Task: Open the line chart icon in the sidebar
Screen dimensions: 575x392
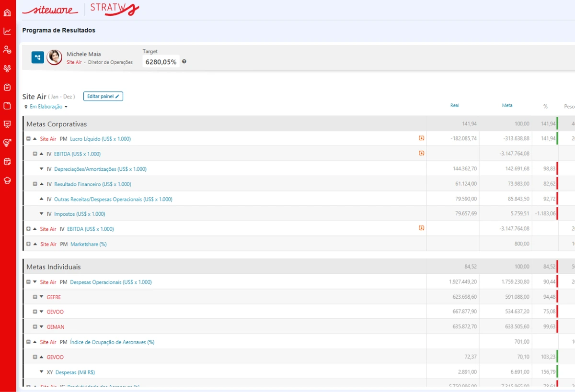Action: click(7, 32)
